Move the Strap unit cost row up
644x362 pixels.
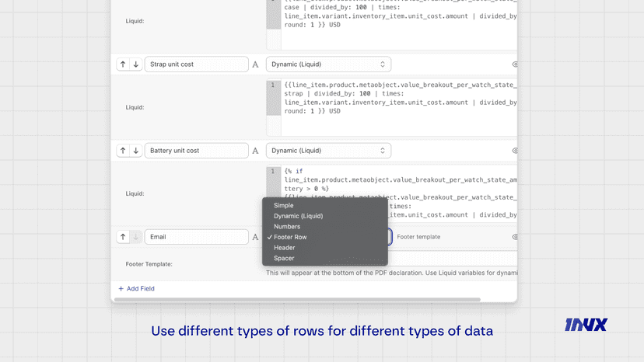[123, 64]
